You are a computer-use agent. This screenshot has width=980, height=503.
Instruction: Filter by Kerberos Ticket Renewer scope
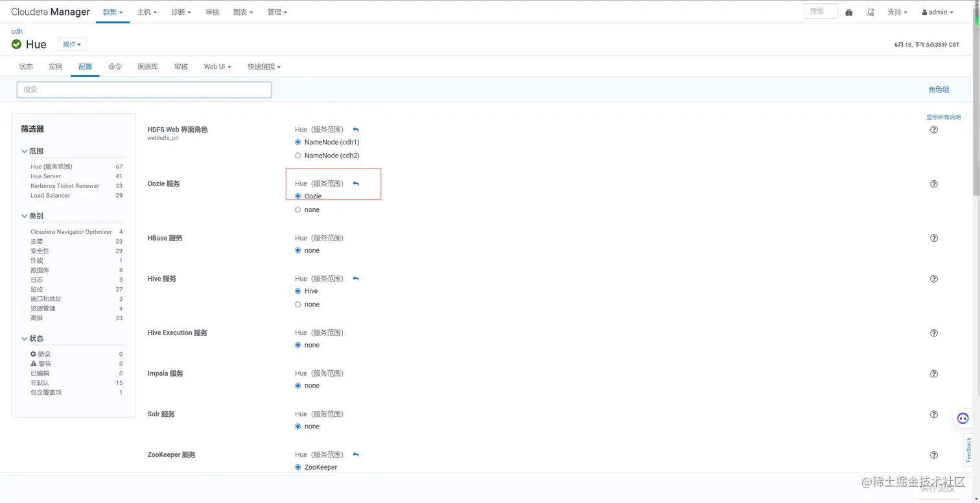pyautogui.click(x=65, y=186)
